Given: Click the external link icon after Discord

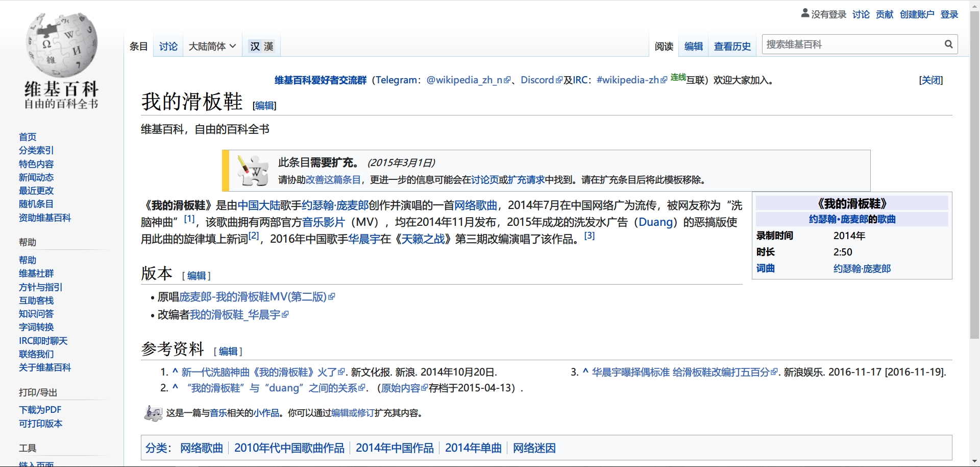Looking at the screenshot, I should (559, 80).
